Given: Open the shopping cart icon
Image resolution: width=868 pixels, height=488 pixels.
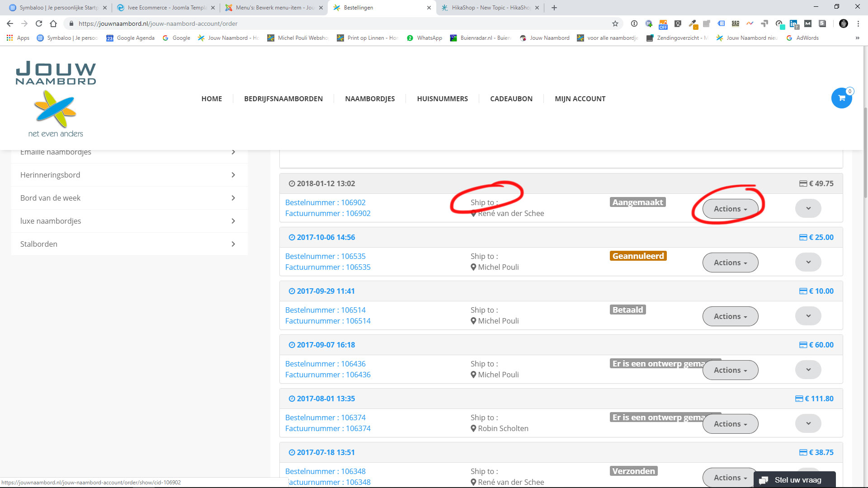Looking at the screenshot, I should pyautogui.click(x=841, y=98).
